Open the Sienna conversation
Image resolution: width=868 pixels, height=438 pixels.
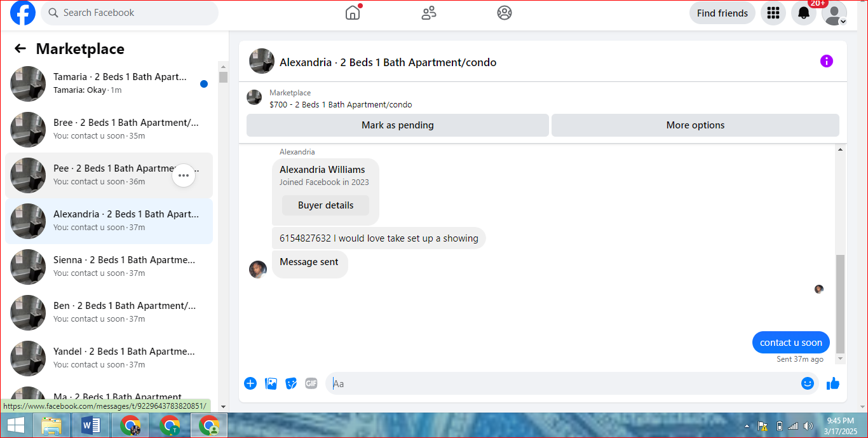pyautogui.click(x=109, y=267)
